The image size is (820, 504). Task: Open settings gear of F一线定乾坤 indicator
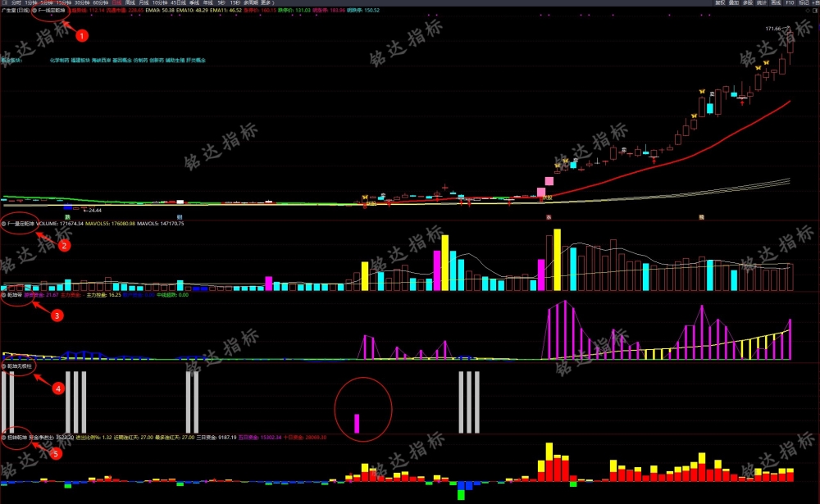click(x=34, y=10)
